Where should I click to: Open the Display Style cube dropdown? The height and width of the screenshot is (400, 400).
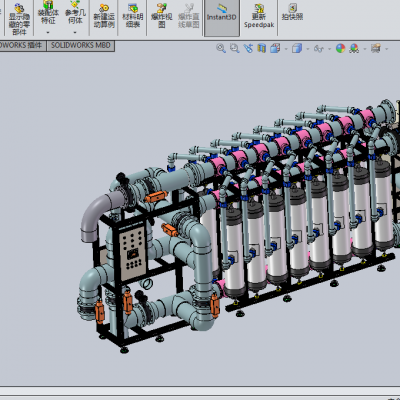(x=307, y=49)
